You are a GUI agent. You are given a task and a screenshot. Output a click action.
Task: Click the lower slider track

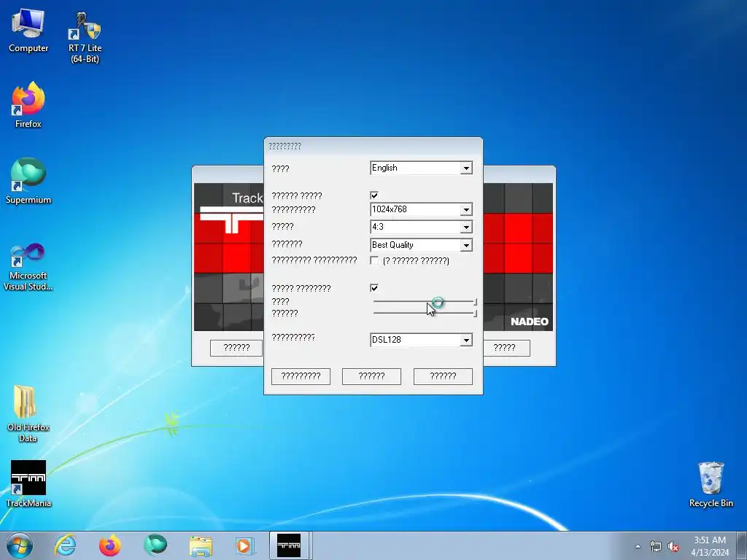425,314
